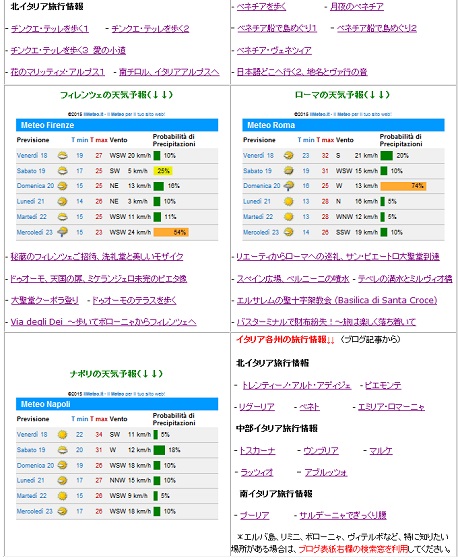Click Napoli Venerdì 18 sun icon
The image size is (458, 560).
(x=63, y=435)
